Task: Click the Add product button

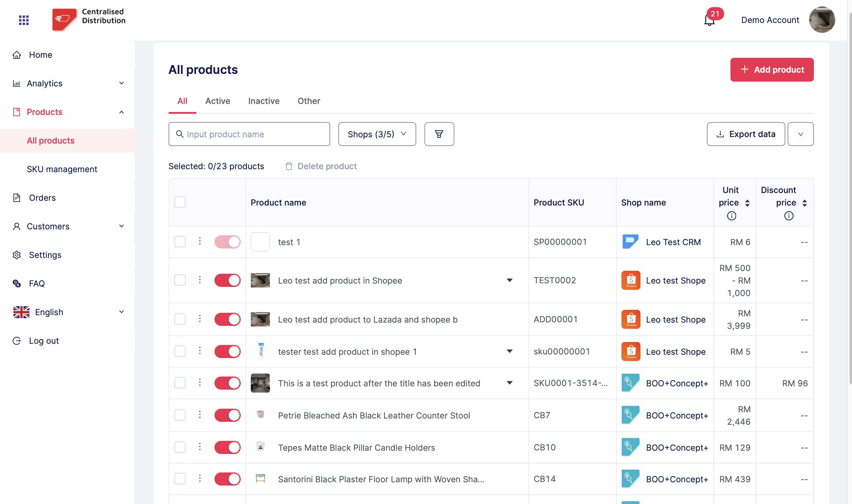Action: pyautogui.click(x=772, y=70)
